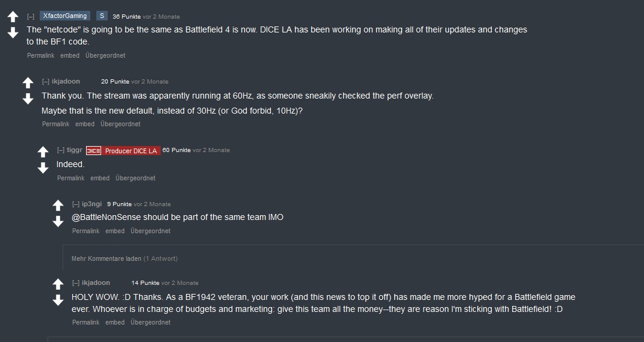Go to Übergeordnet of ikjadoon's HOLY WOW comment
Screen dimensions: 644x342
tap(150, 322)
